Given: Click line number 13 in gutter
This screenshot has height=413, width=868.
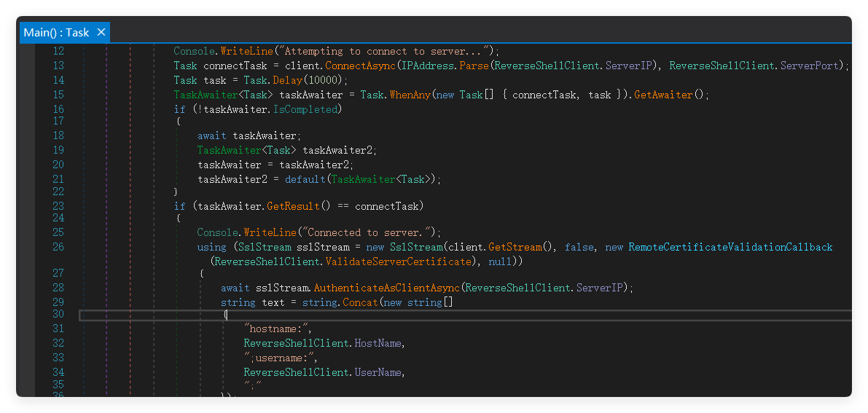Looking at the screenshot, I should [58, 66].
